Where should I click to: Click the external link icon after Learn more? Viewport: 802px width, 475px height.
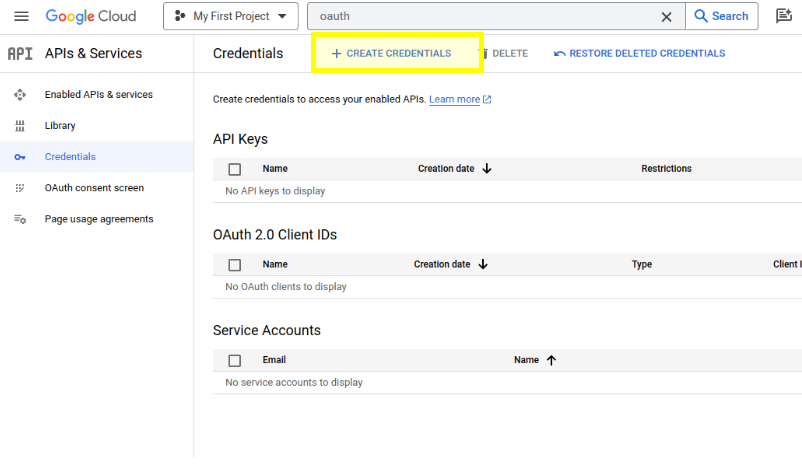487,99
